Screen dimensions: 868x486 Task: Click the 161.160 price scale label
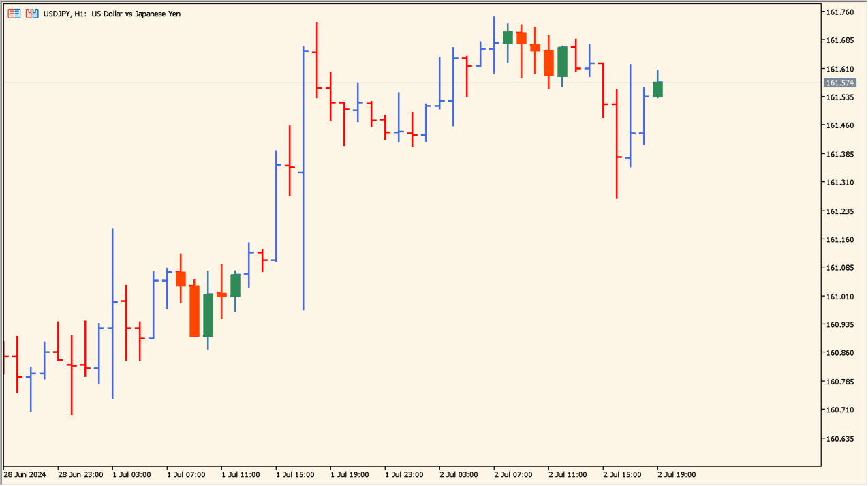(839, 240)
